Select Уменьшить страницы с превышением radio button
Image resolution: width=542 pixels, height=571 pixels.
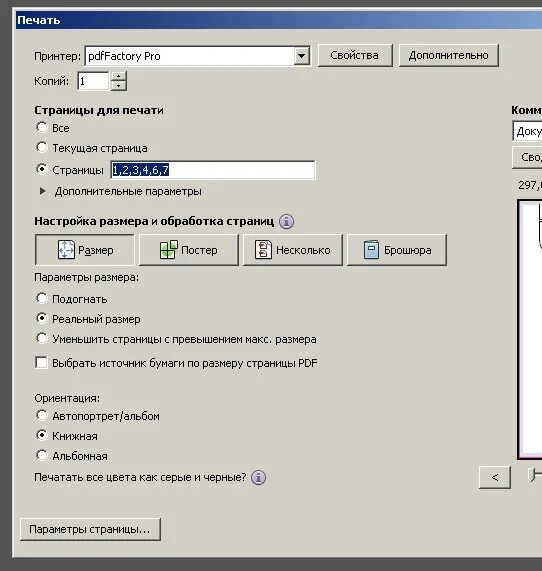pos(42,339)
